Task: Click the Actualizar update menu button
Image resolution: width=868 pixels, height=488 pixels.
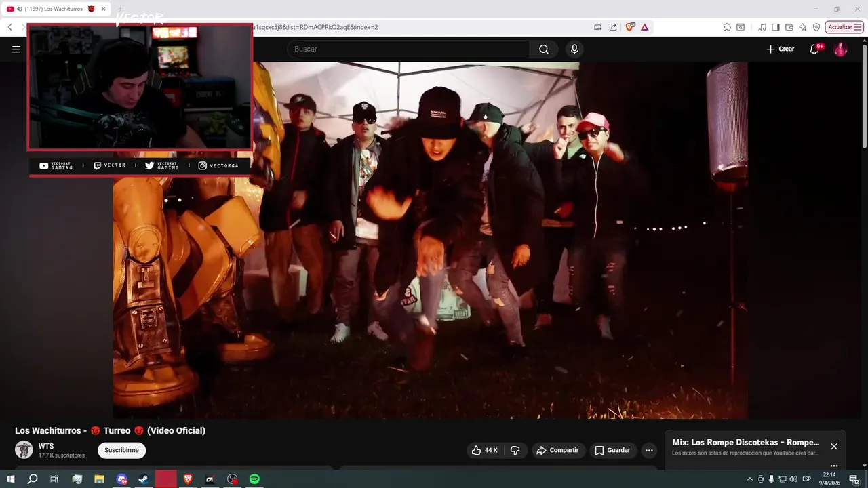Action: point(844,27)
